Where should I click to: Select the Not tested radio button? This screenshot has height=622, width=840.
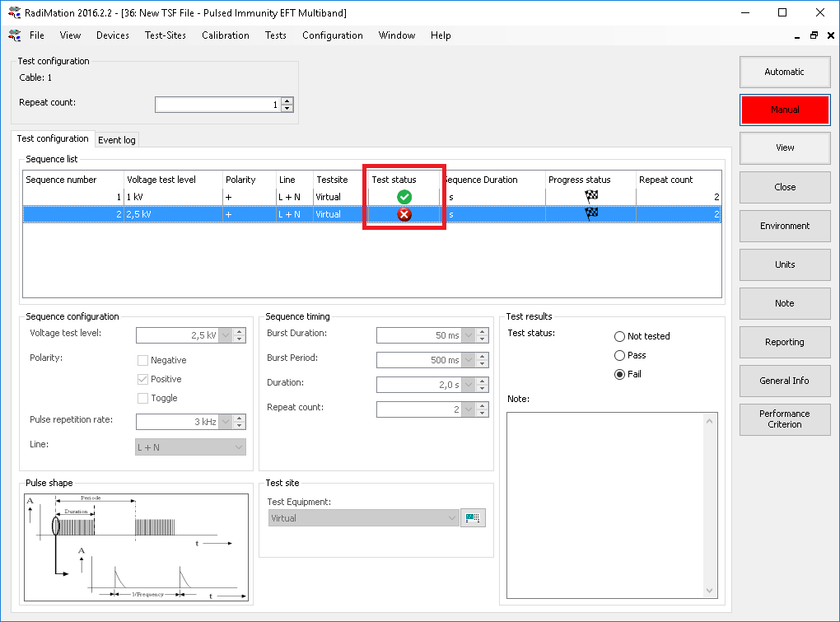[x=619, y=336]
